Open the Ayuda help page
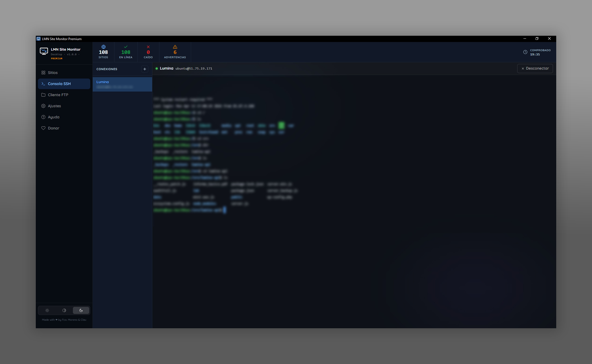The width and height of the screenshot is (592, 364). (x=54, y=117)
